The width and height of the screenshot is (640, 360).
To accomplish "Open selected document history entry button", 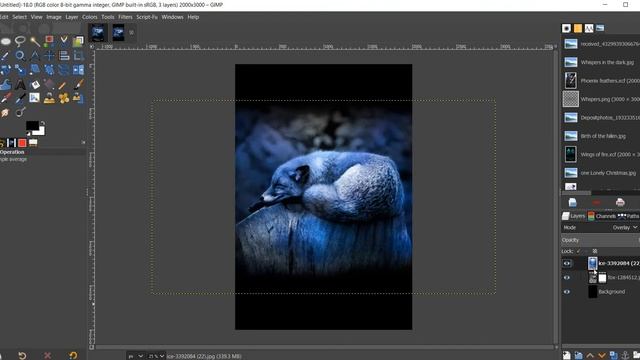I will [572, 202].
